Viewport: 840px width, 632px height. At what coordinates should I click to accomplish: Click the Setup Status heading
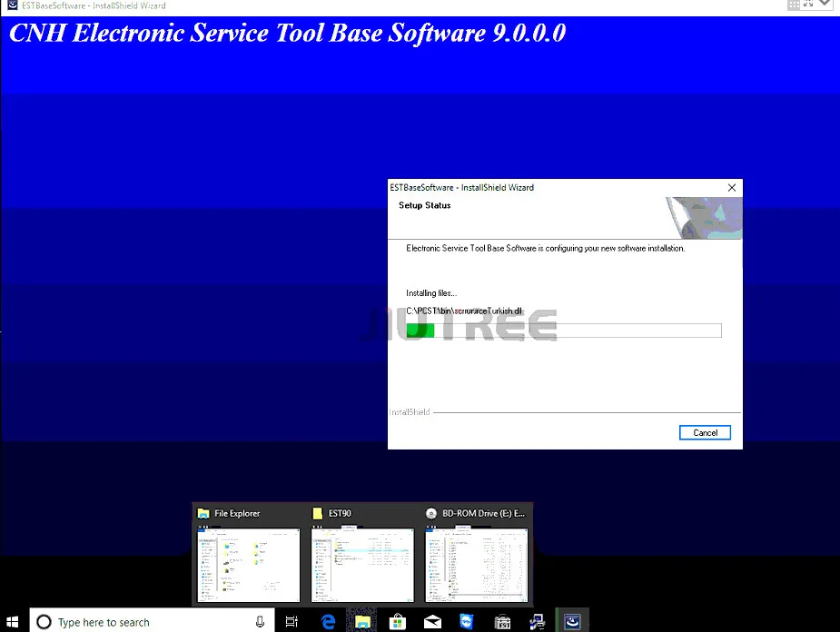point(424,205)
